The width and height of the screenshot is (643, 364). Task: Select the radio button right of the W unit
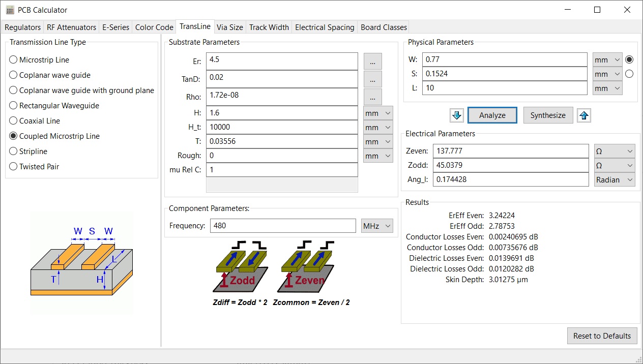(629, 59)
